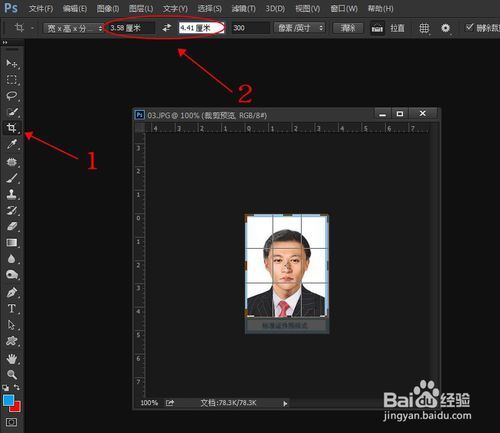
Task: Activate the Horizontal Type tool
Action: click(x=12, y=308)
